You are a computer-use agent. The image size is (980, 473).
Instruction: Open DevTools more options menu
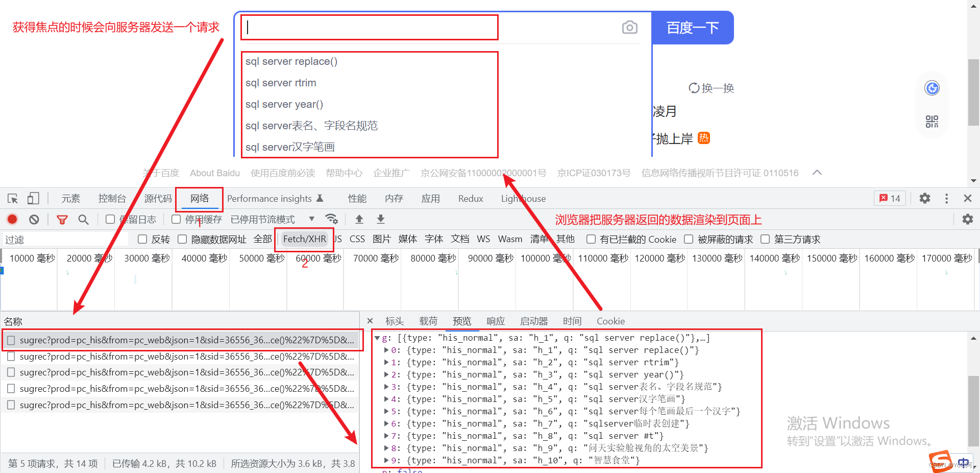(946, 198)
